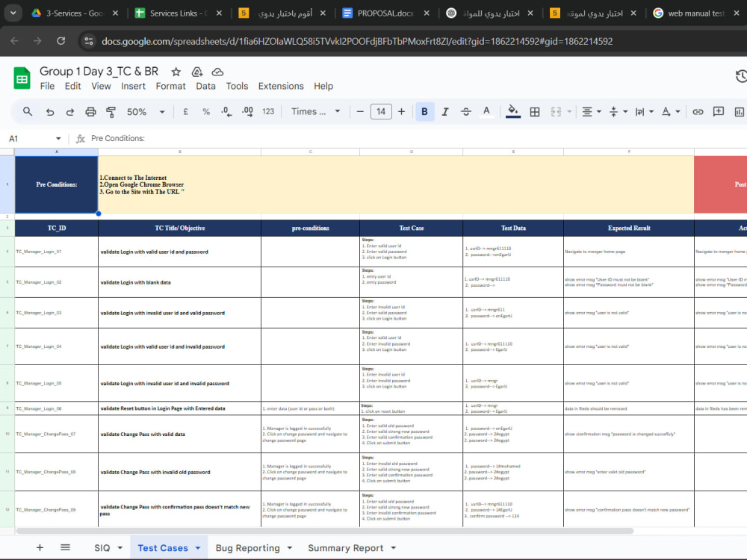Viewport: 747px width, 560px height.
Task: Open Test Cases tab options arrow
Action: [198, 548]
